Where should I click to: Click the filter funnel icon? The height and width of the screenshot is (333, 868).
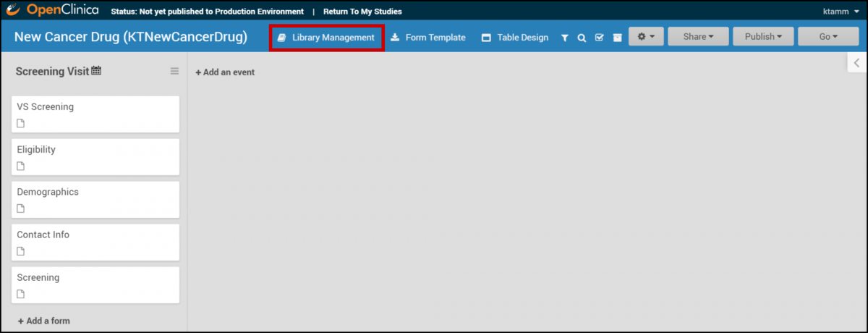tap(565, 38)
